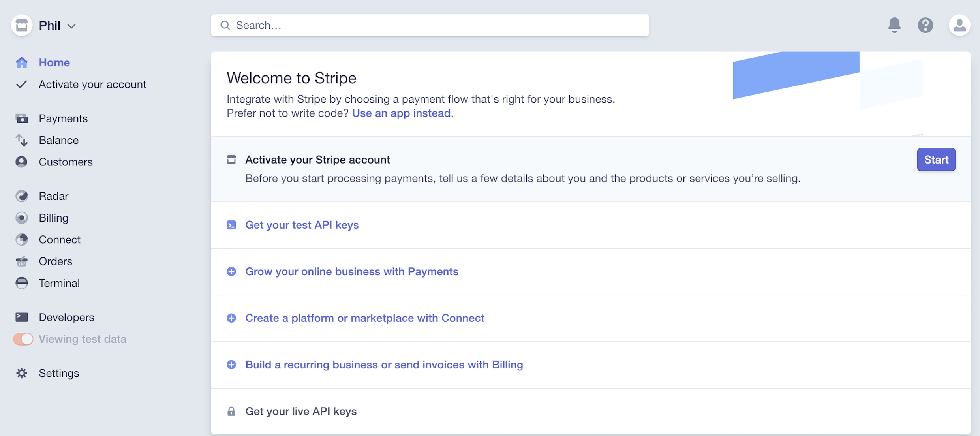
Task: Open Orders section label
Action: tap(55, 261)
